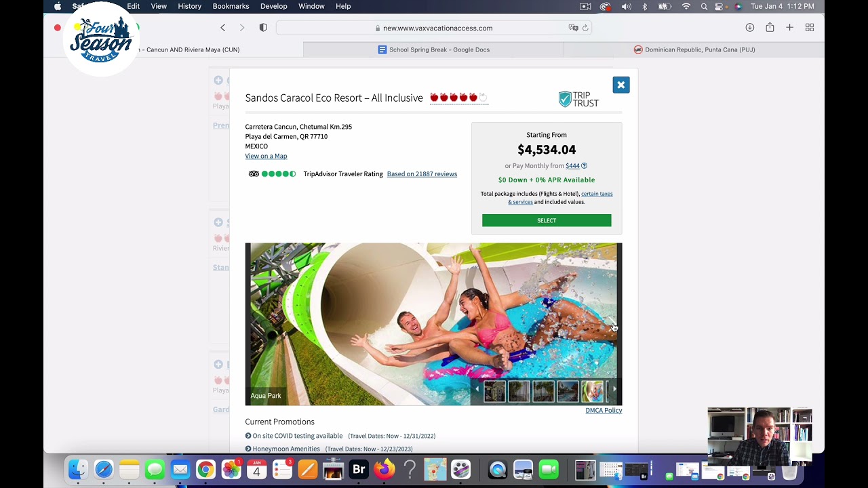Image resolution: width=868 pixels, height=488 pixels.
Task: Open certain taxes & services link
Action: [560, 198]
